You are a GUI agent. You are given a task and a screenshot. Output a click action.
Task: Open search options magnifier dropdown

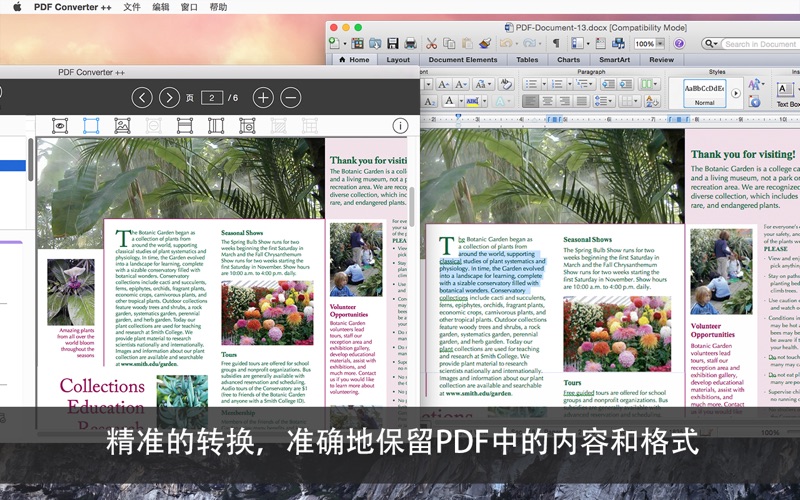pyautogui.click(x=711, y=44)
